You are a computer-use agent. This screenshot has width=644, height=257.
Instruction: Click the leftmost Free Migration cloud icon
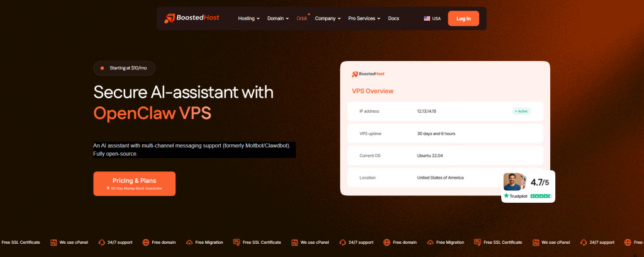click(x=189, y=242)
